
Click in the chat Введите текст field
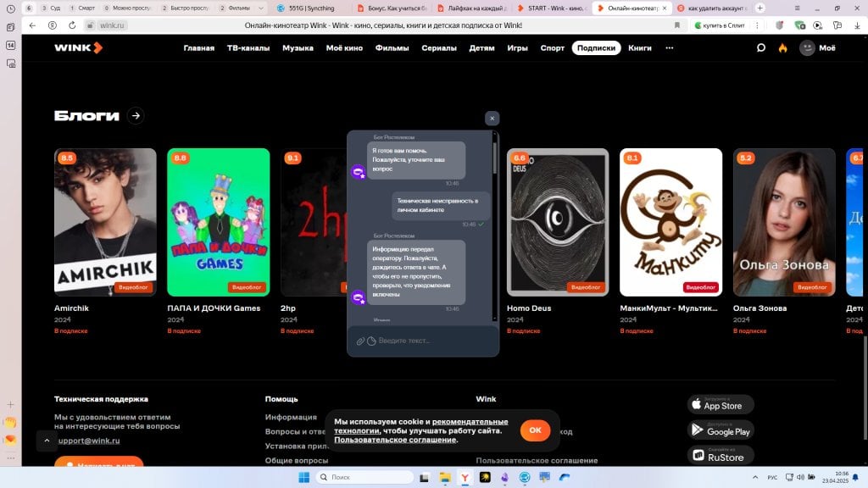tap(424, 341)
